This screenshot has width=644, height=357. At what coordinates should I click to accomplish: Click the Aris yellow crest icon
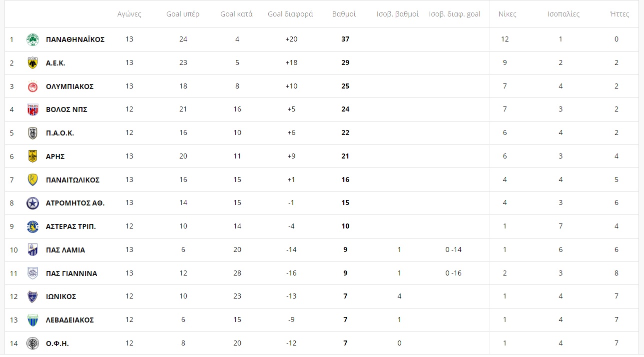(32, 156)
